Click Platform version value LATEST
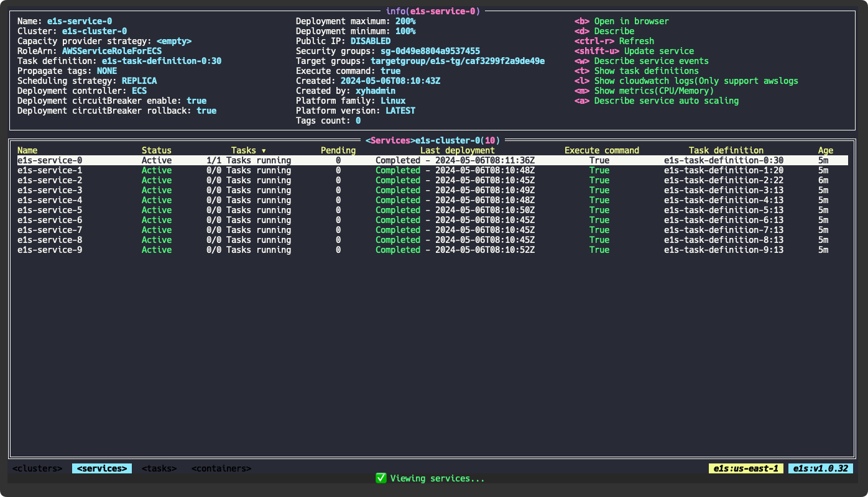 pos(400,111)
